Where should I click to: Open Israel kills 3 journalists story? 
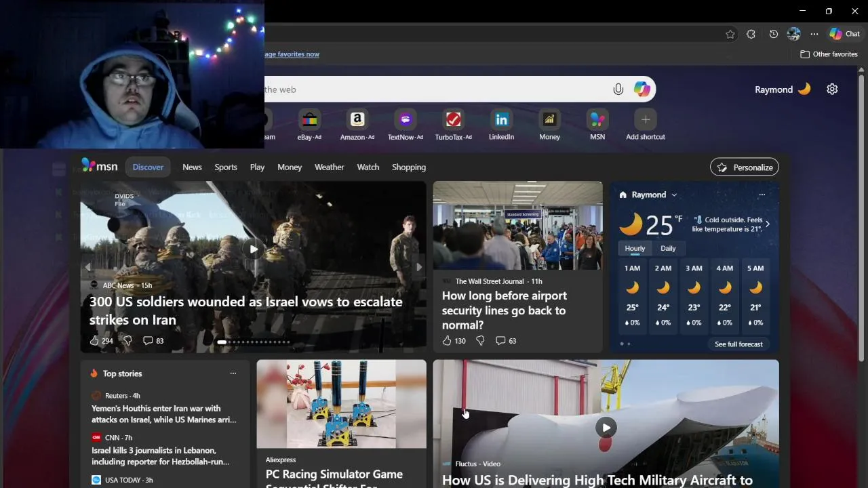pos(161,456)
